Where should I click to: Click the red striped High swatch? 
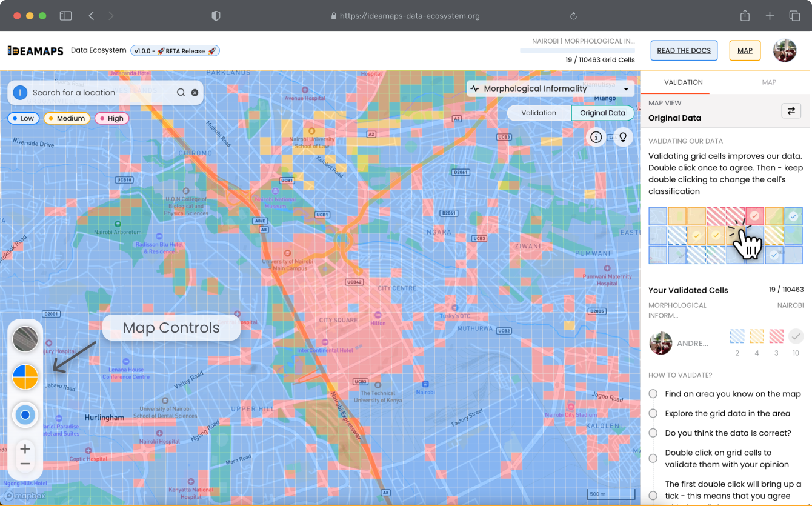point(776,336)
